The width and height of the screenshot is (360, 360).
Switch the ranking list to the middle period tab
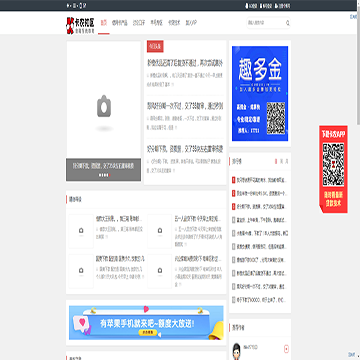click(282, 161)
